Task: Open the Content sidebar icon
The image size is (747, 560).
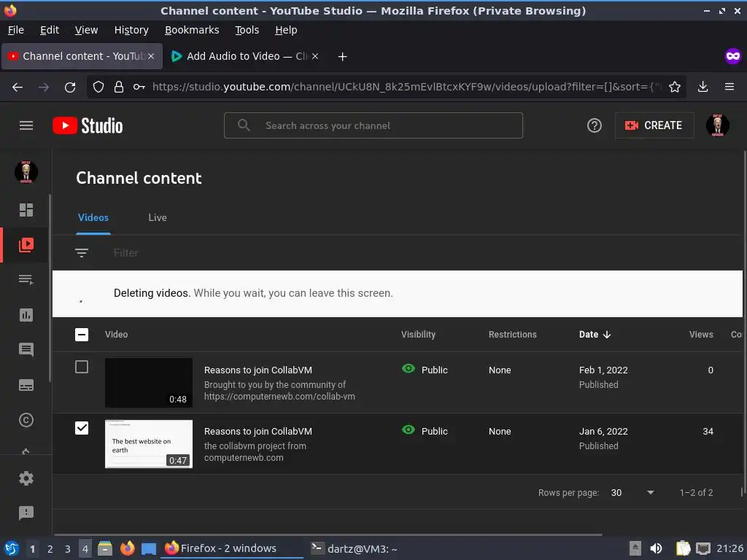Action: [x=26, y=245]
